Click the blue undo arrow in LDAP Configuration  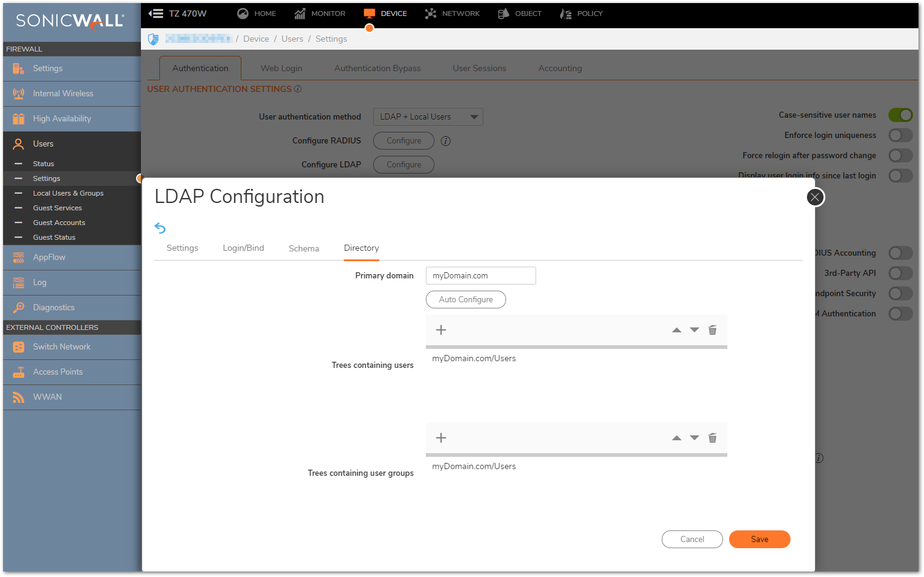click(x=160, y=228)
